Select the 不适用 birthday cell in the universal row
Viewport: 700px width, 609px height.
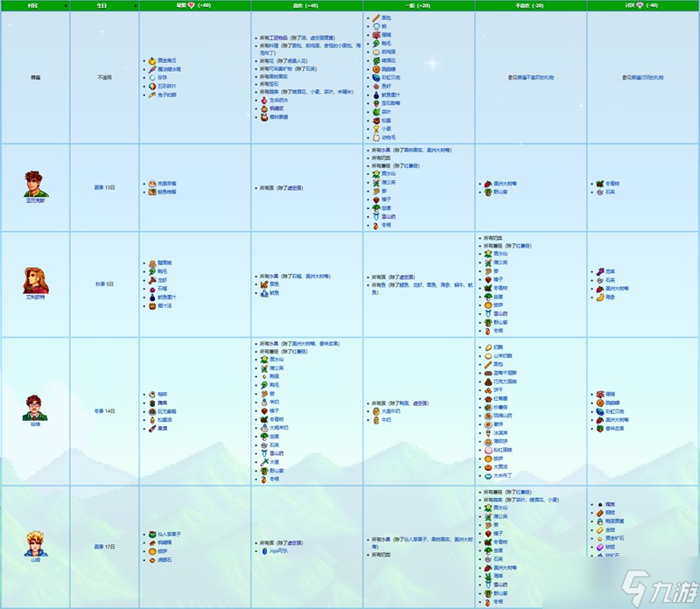point(104,77)
